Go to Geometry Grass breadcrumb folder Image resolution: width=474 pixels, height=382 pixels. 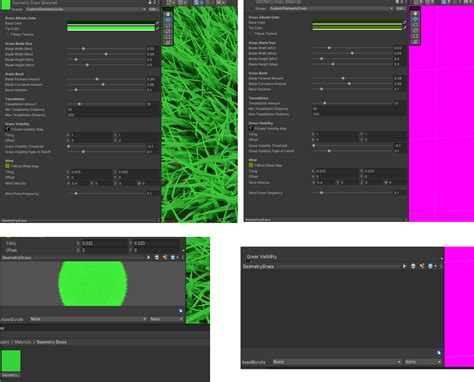tap(51, 342)
